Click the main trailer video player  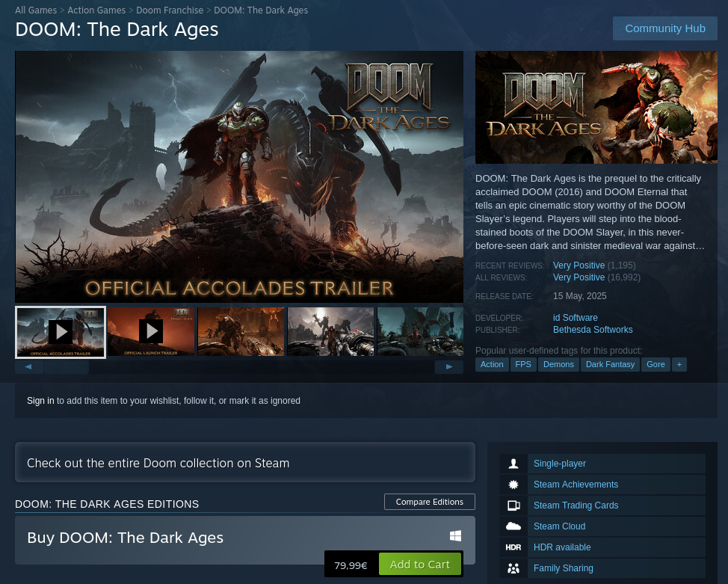tap(239, 176)
